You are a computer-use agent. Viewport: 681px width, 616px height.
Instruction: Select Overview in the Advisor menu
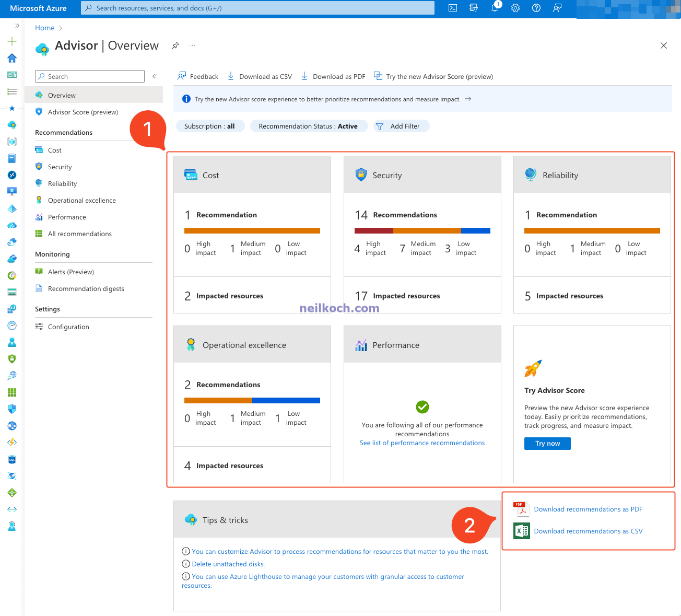[x=93, y=95]
